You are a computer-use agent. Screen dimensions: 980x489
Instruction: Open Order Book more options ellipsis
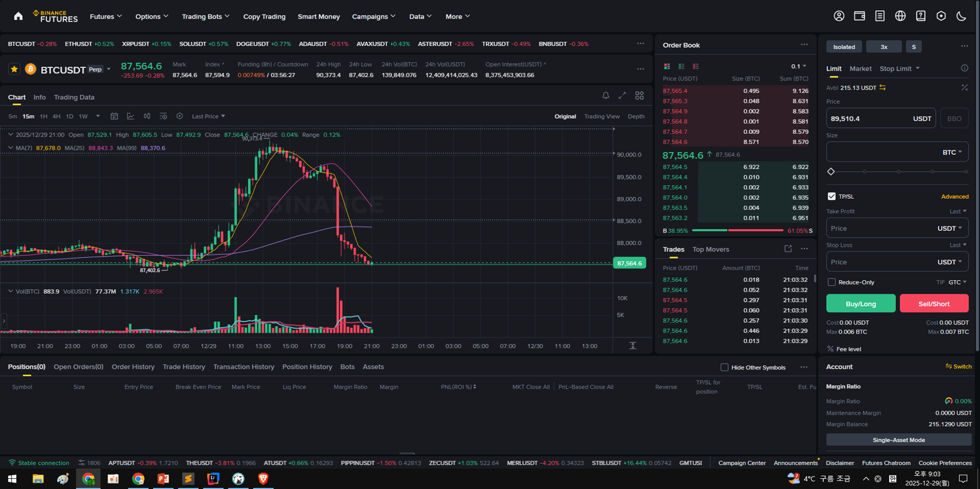point(805,44)
